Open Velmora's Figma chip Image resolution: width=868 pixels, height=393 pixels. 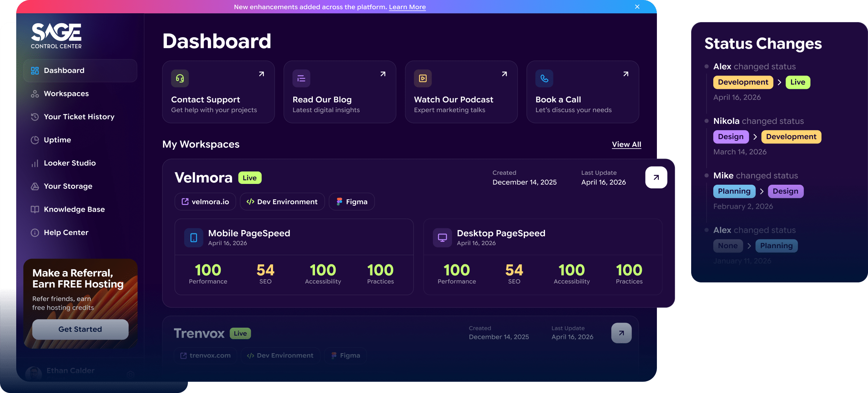coord(352,202)
